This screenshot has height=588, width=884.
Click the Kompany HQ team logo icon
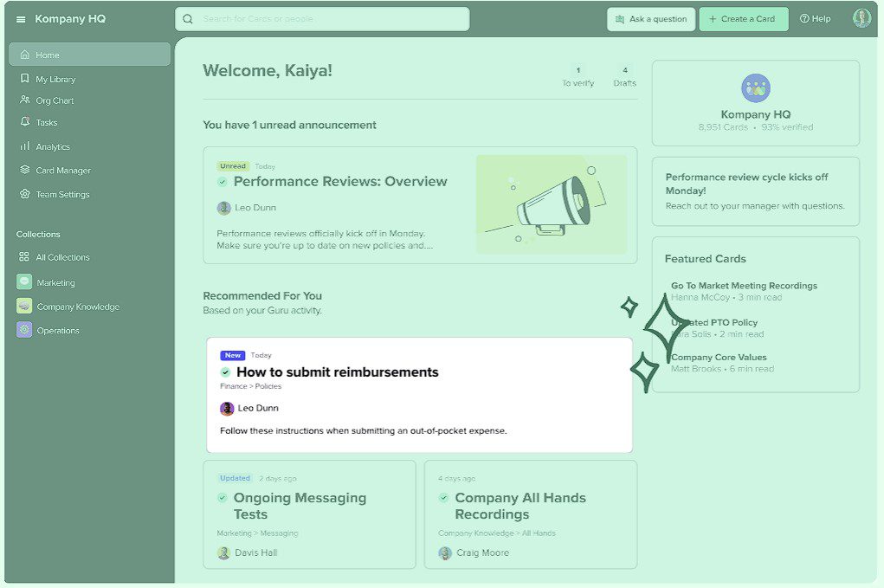(756, 88)
